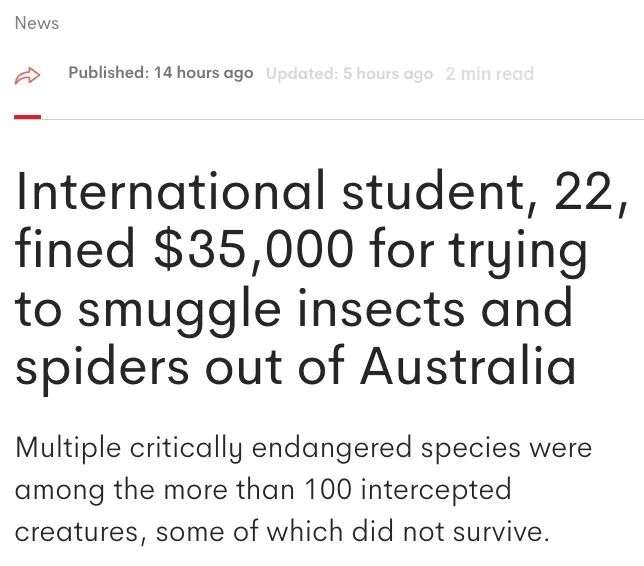Click the red share arrow icon

pos(27,75)
